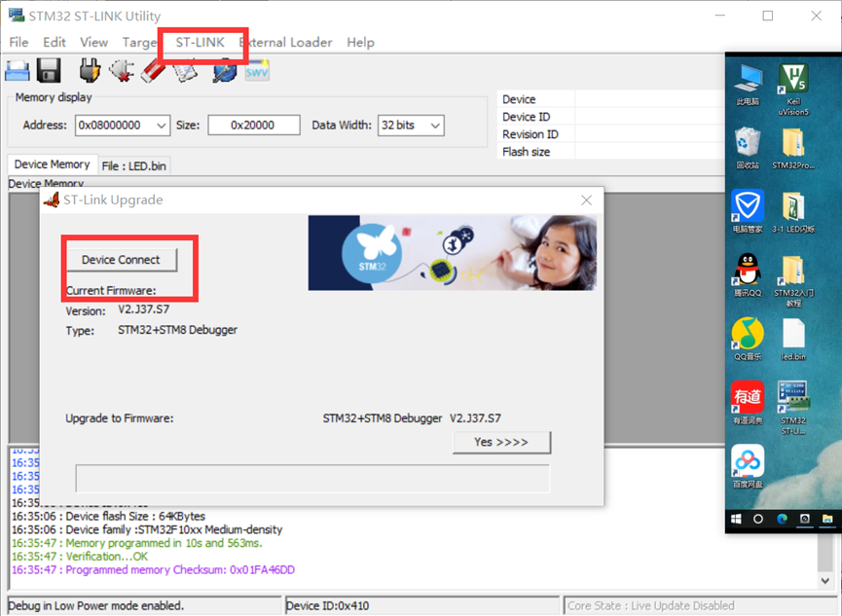Image resolution: width=842 pixels, height=616 pixels.
Task: Open Program & Verify toolbar icon
Action: (x=185, y=73)
